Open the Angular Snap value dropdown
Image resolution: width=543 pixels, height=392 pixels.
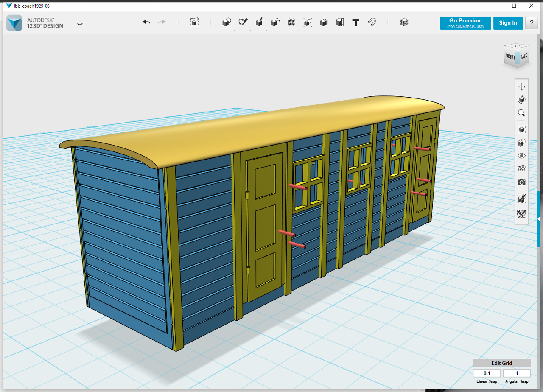click(517, 373)
